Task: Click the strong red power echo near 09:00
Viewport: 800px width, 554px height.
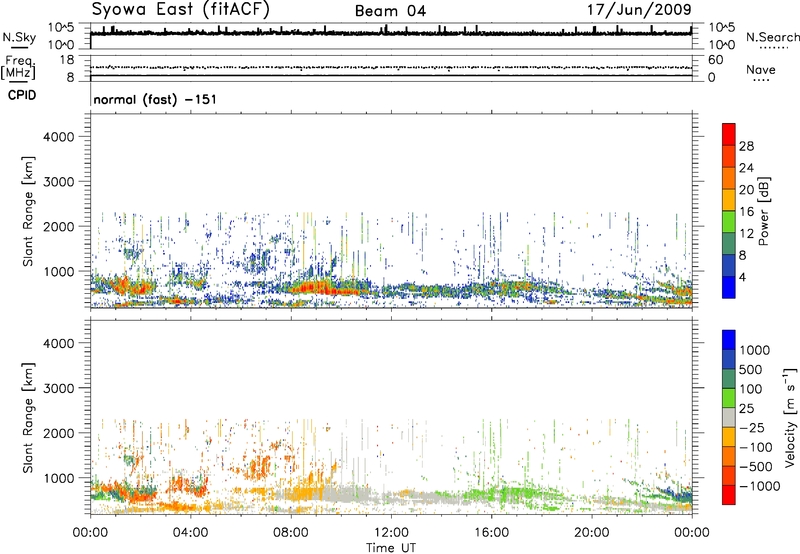Action: 319,288
